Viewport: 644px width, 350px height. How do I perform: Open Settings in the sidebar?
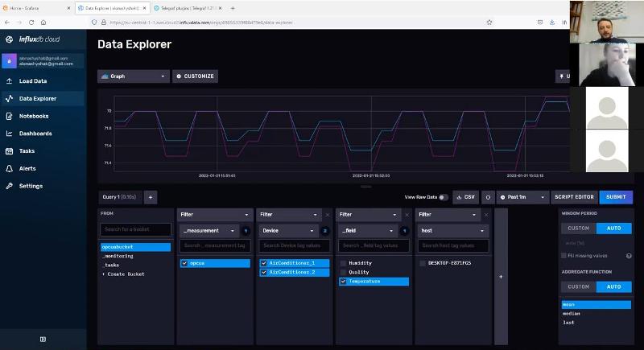(31, 186)
